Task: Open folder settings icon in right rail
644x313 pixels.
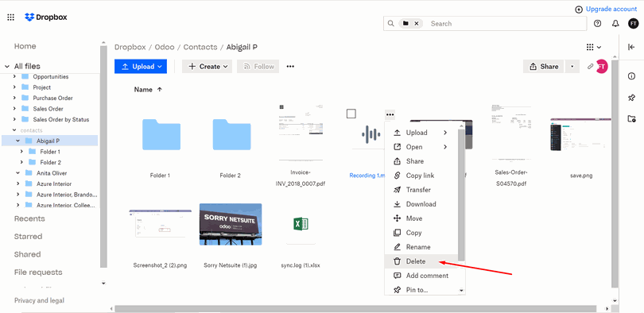Action: coord(632,119)
